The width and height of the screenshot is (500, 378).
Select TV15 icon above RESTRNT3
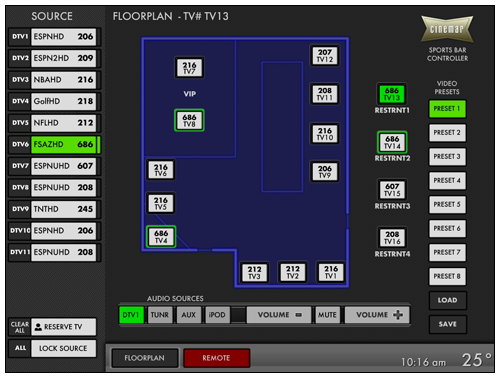pyautogui.click(x=392, y=190)
